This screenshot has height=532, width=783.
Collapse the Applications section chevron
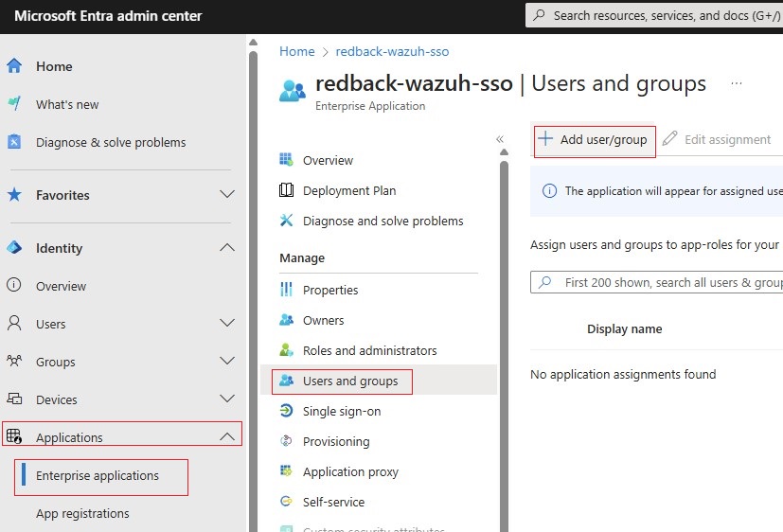227,436
